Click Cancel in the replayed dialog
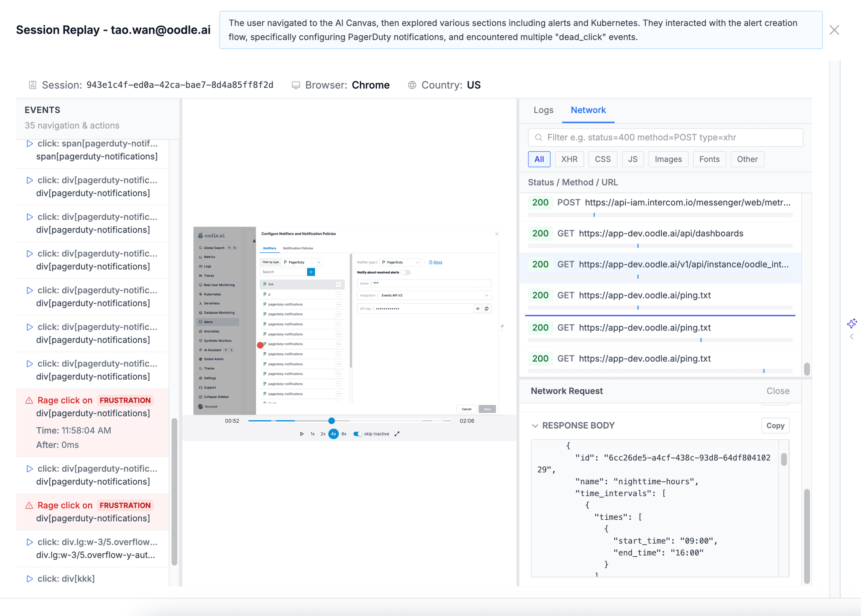 (x=466, y=409)
